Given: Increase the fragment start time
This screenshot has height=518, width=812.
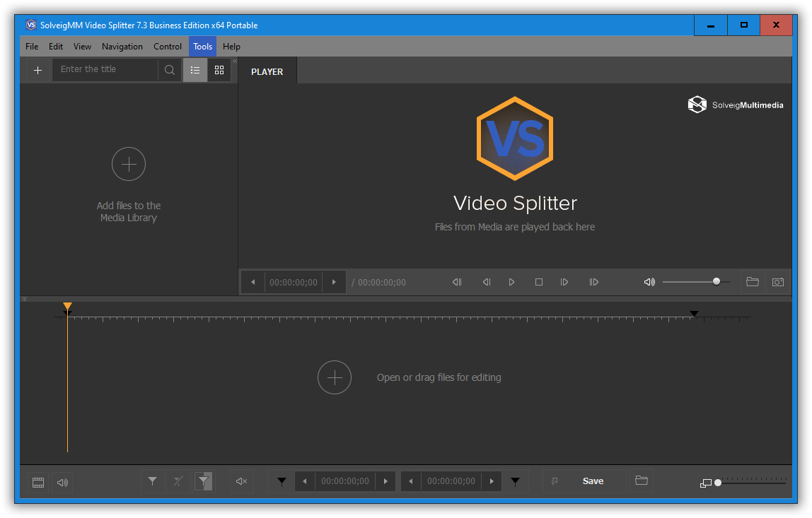Looking at the screenshot, I should point(385,481).
